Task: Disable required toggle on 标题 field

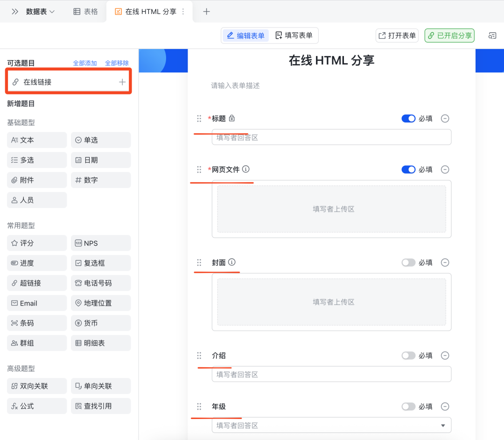Action: click(408, 118)
